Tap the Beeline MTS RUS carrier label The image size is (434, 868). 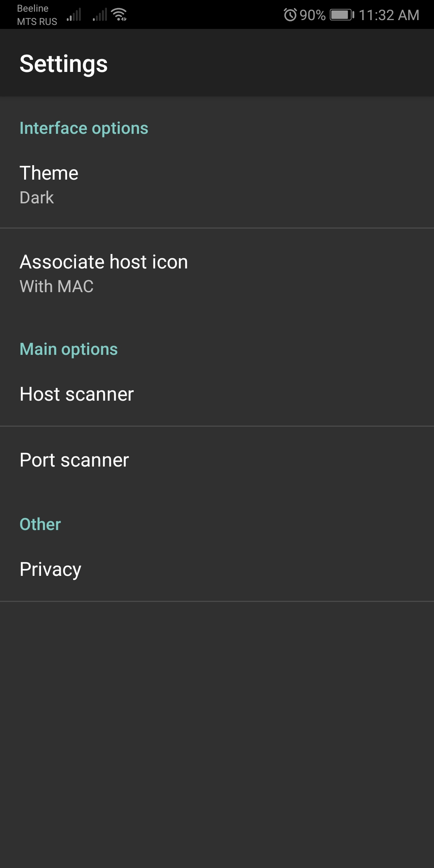pyautogui.click(x=37, y=15)
